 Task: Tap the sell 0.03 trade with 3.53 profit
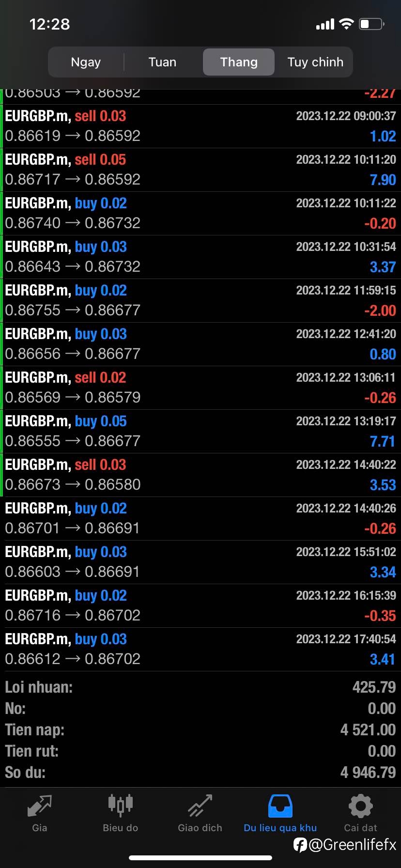(200, 475)
